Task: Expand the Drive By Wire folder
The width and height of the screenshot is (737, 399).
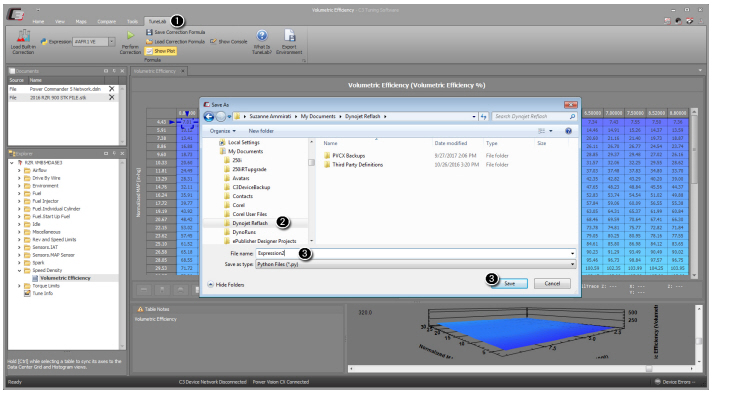Action: (x=19, y=178)
